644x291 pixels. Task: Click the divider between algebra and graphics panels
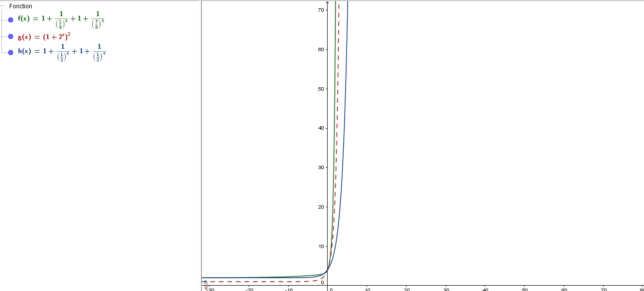201,146
